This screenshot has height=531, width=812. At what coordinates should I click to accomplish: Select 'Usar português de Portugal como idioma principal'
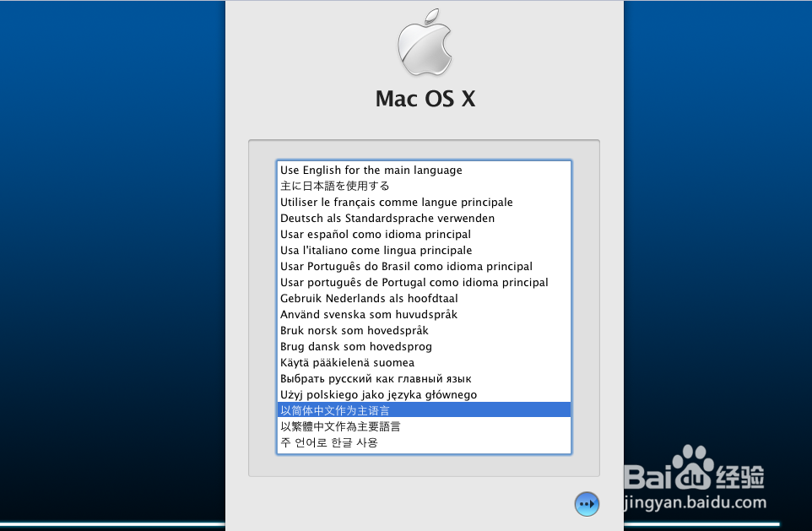414,282
